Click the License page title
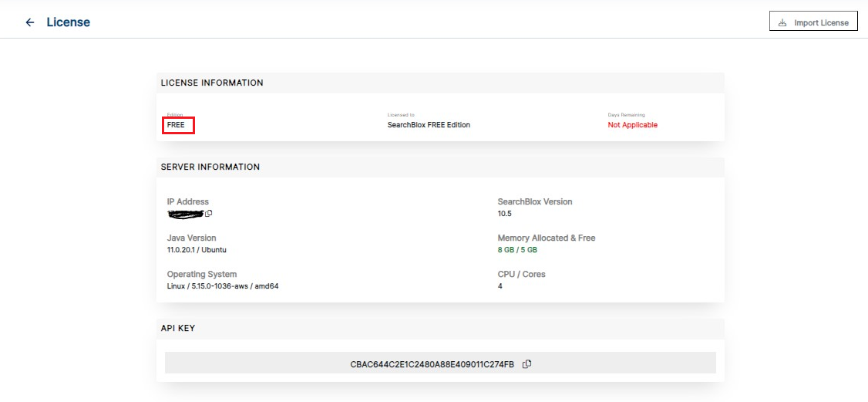The height and width of the screenshot is (402, 868). tap(68, 22)
